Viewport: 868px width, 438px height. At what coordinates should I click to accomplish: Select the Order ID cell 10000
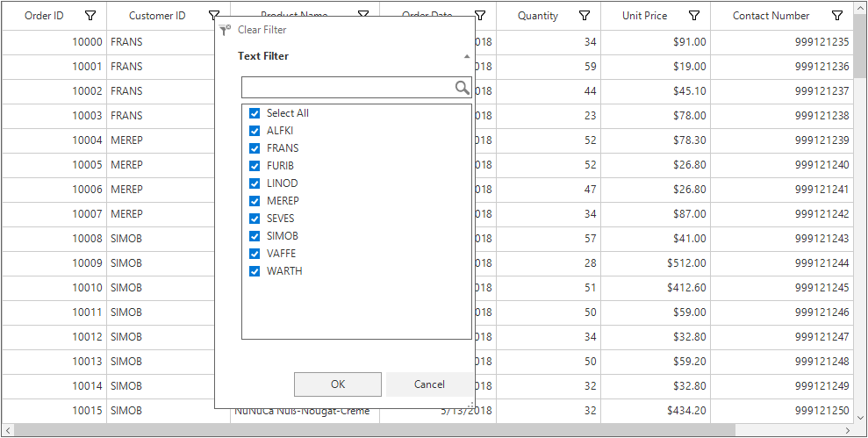click(54, 42)
